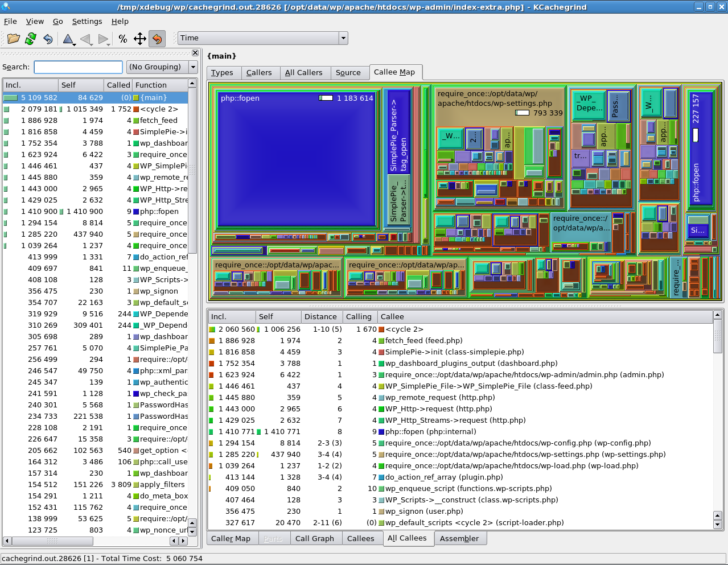
Task: Select the Callee Map tab
Action: click(x=394, y=72)
